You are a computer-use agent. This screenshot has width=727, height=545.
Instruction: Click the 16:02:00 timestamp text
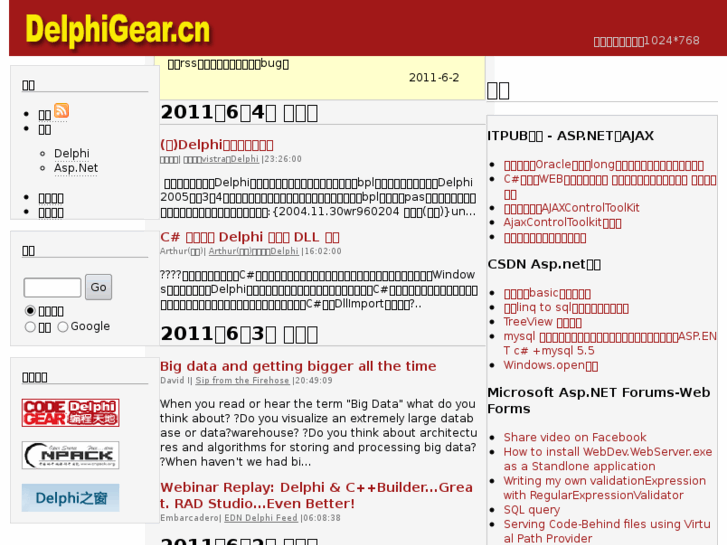(323, 251)
